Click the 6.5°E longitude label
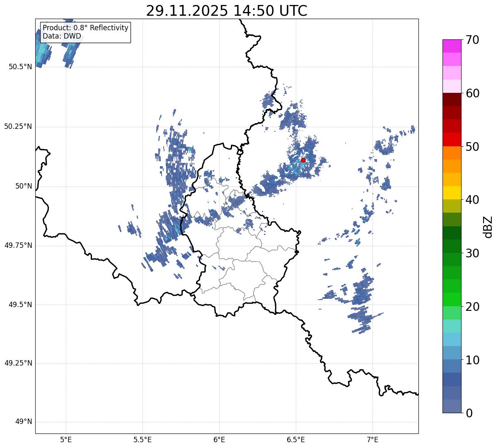This screenshot has height=448, width=498. pos(296,440)
